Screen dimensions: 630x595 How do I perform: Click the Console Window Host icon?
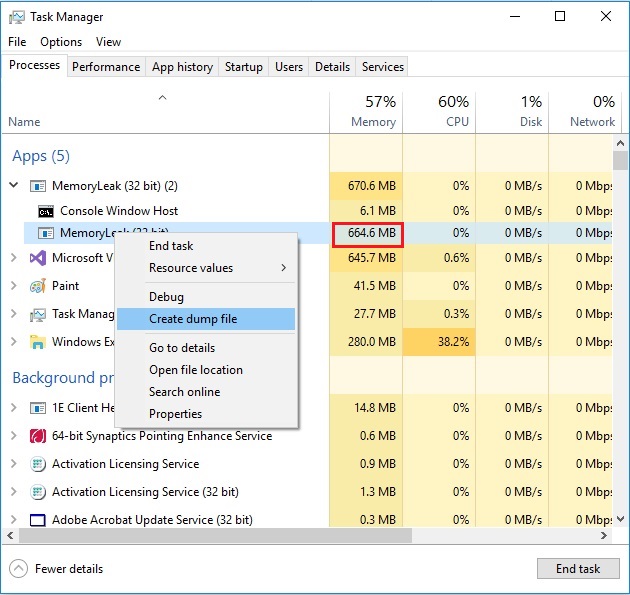(46, 211)
